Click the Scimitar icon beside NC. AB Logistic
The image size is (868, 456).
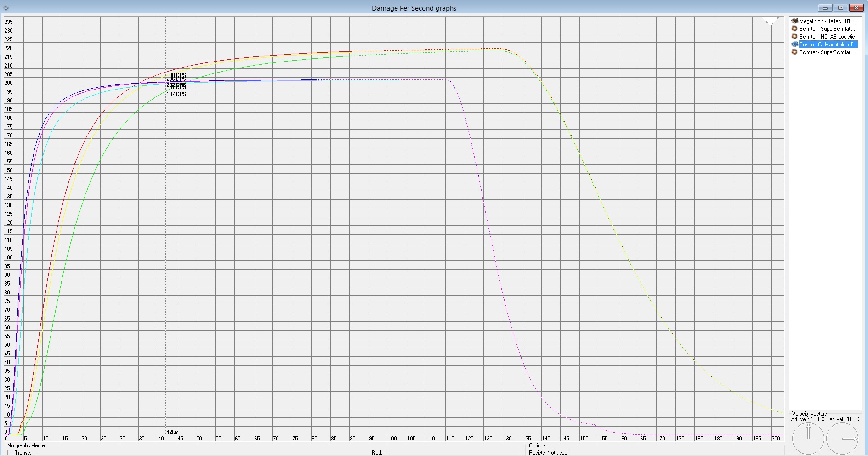(x=794, y=37)
